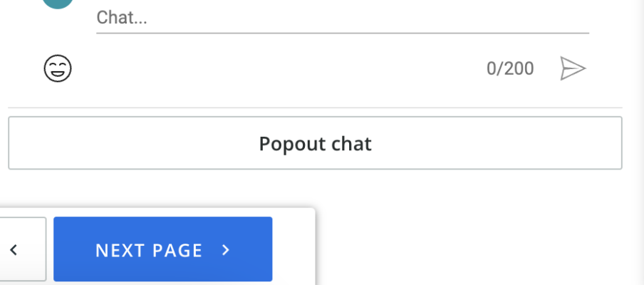Click the arrow inside NEXT PAGE button

pos(226,250)
